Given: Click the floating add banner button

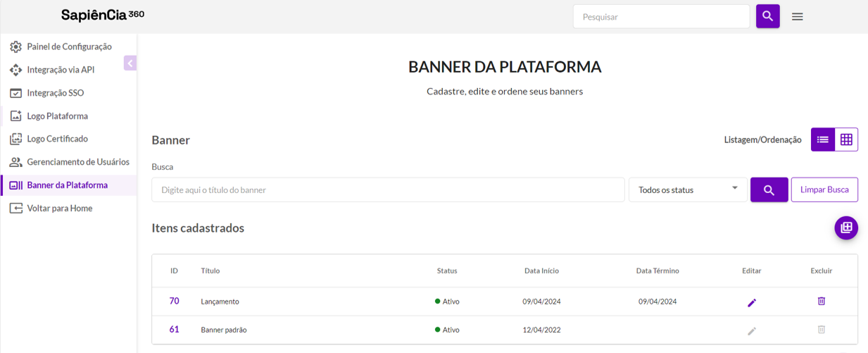Looking at the screenshot, I should click(846, 228).
